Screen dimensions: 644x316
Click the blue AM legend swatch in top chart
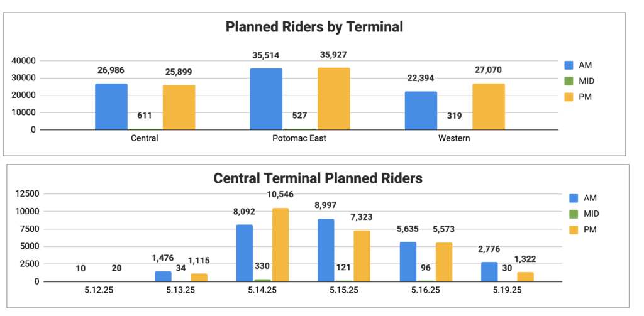tap(569, 65)
